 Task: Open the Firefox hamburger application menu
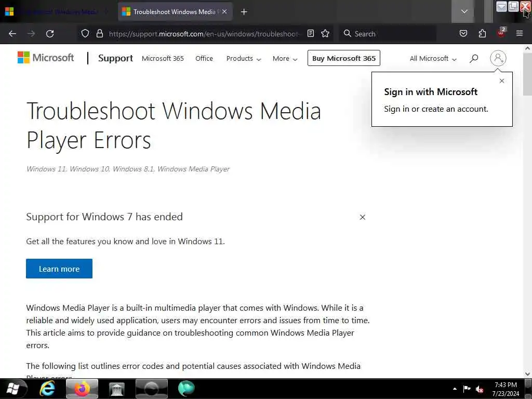(x=520, y=34)
